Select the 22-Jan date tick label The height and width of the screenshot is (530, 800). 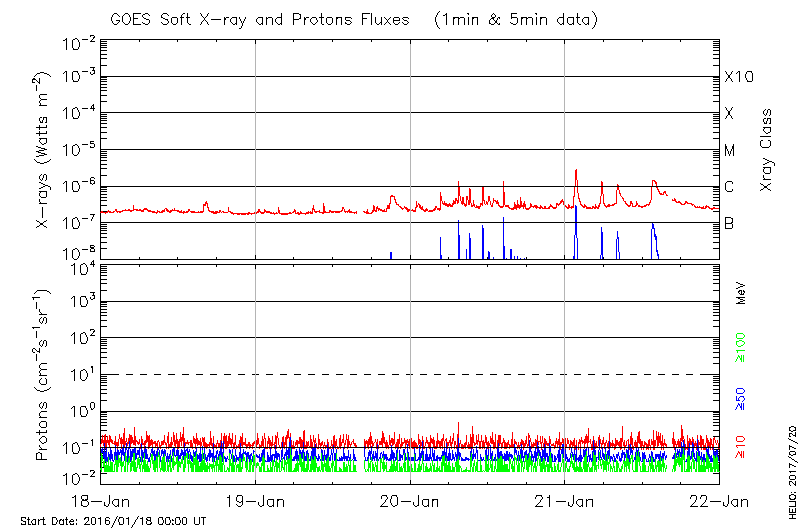pyautogui.click(x=718, y=500)
